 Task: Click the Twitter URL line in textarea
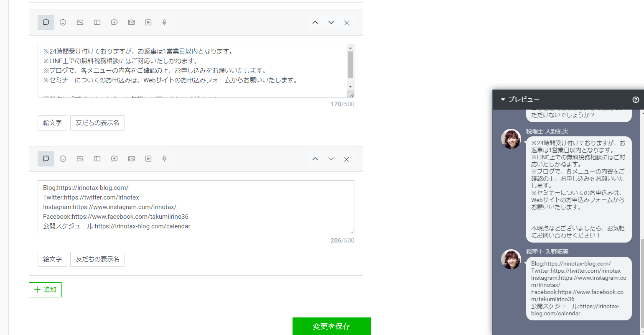(91, 197)
